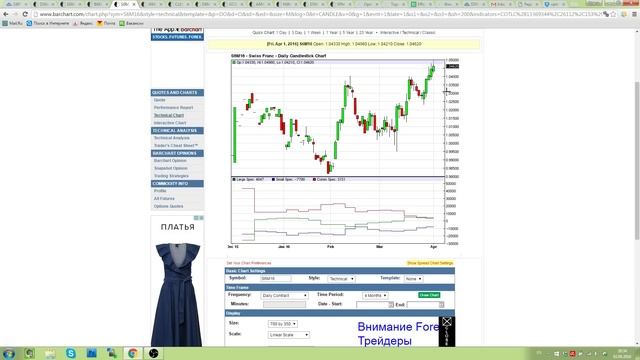Open Technical Analysis sidebar link
Screen dimensions: 640x360
coord(171,138)
